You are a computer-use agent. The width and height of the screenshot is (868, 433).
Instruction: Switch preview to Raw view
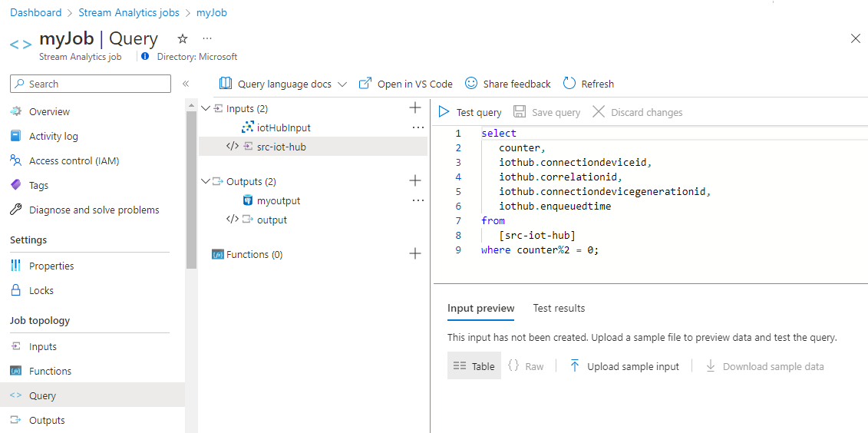click(x=526, y=366)
